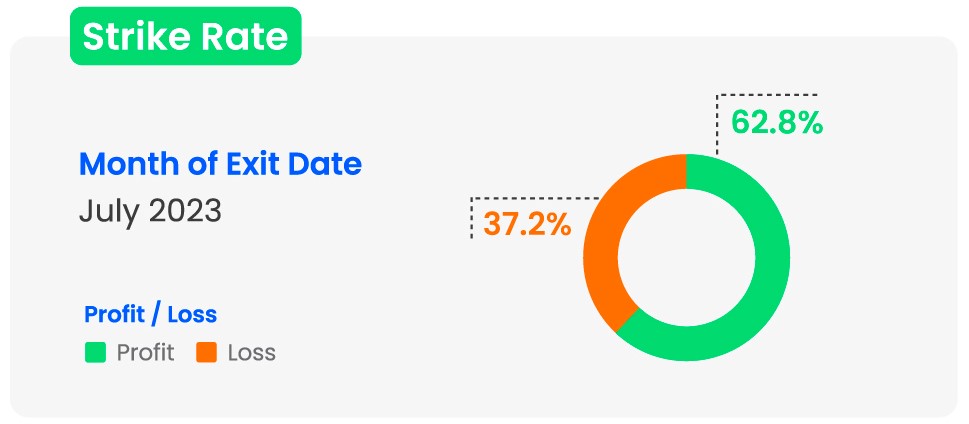Click the green Profit legend swatch
The image size is (969, 424).
coord(95,352)
